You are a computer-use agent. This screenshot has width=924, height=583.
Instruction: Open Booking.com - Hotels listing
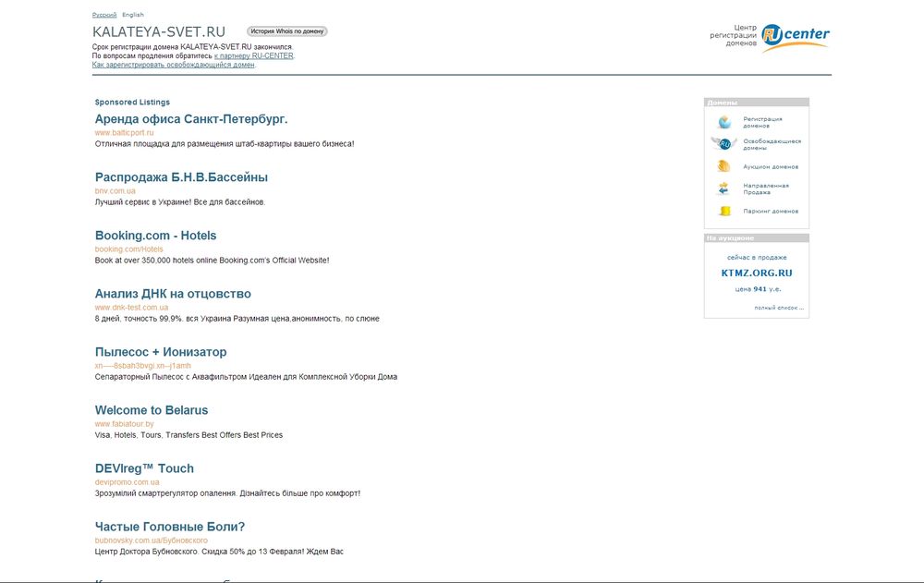[x=155, y=236]
